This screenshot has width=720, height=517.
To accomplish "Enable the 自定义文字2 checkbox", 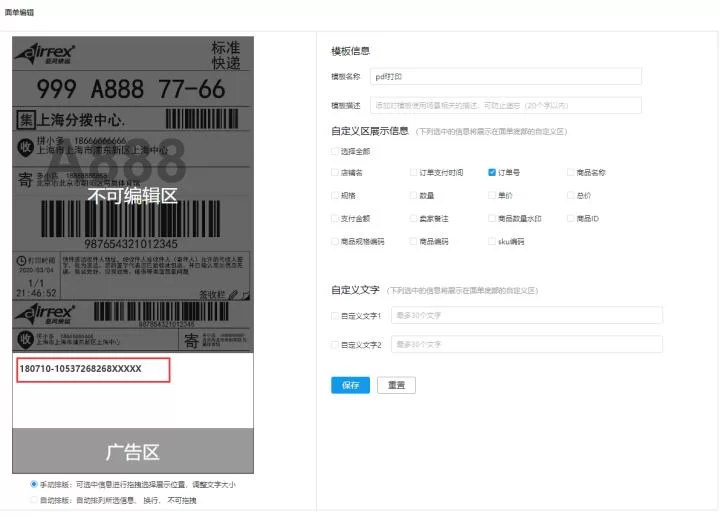I will click(x=335, y=344).
